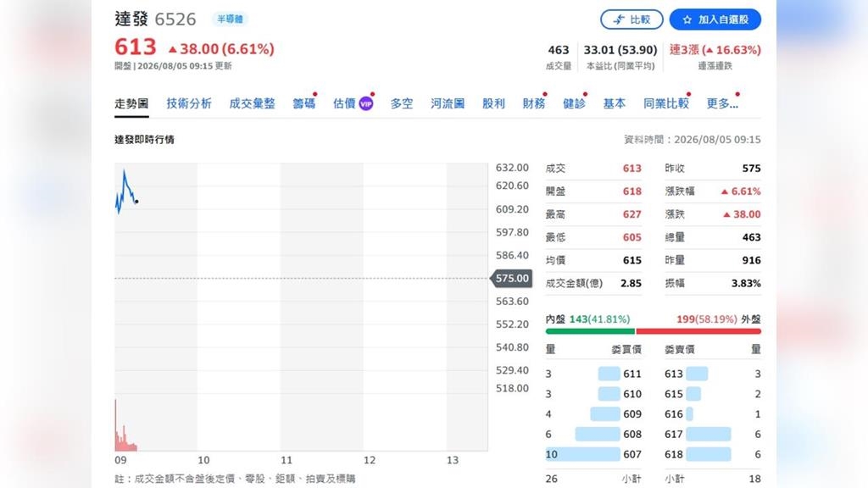The width and height of the screenshot is (868, 488).
Task: Click the 最低 value 605
Action: click(632, 237)
